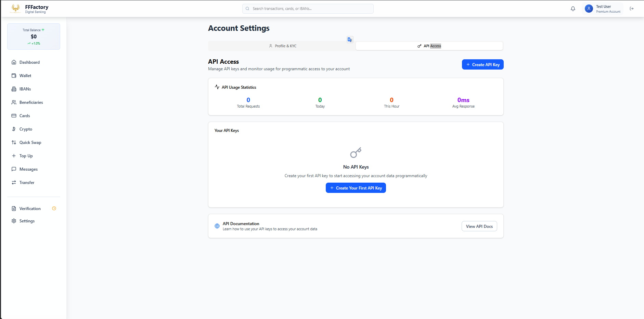Open Beneficiaries from the sidebar

pyautogui.click(x=31, y=102)
